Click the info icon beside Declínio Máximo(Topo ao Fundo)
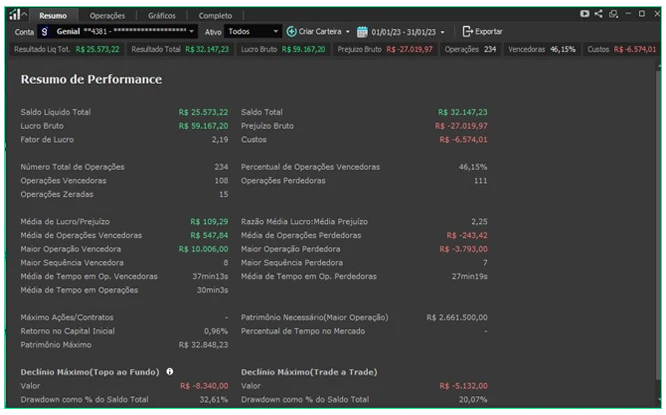 tap(169, 372)
